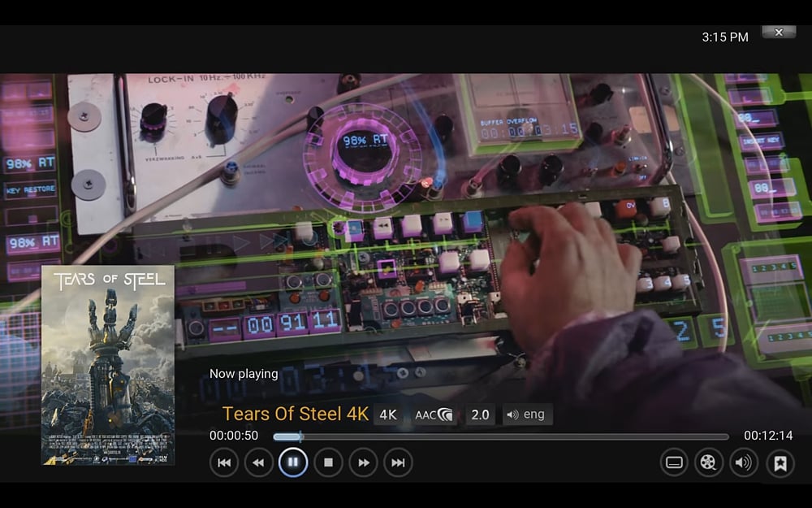
Task: Close the player with the X button
Action: [779, 33]
